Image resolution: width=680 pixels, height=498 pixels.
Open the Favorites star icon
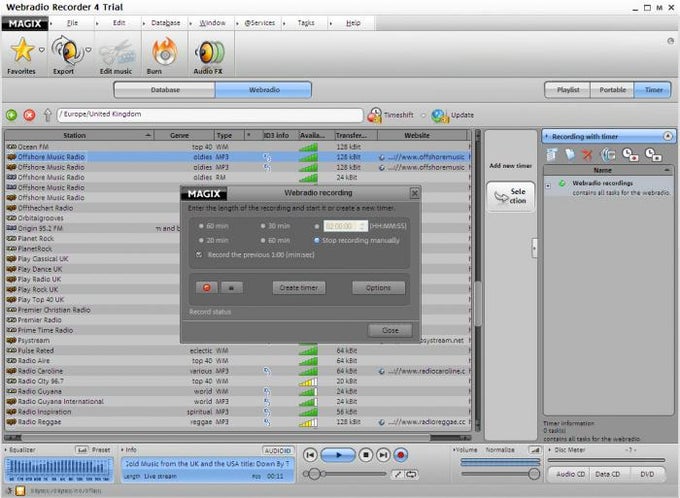click(x=22, y=50)
